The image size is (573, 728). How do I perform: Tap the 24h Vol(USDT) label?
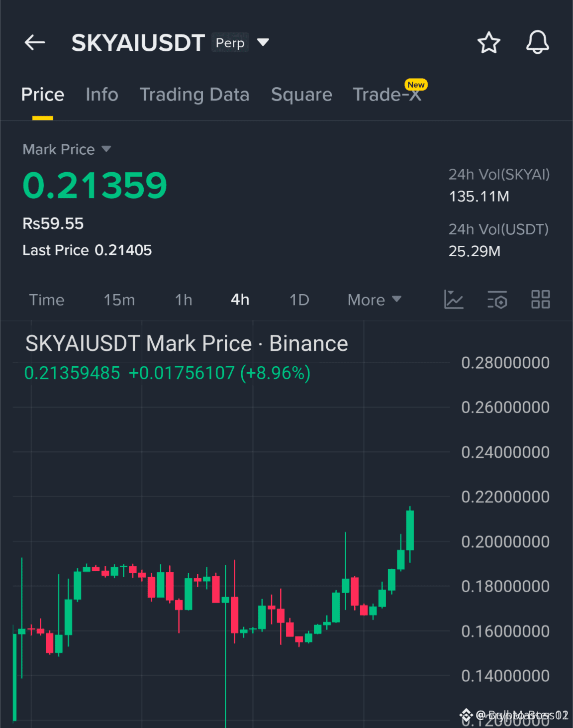[498, 229]
